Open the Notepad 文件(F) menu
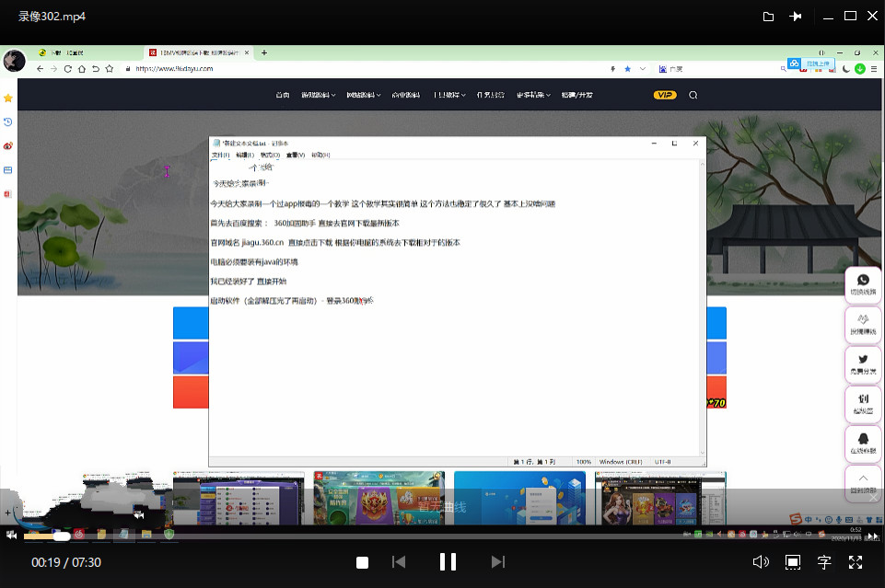The image size is (885, 588). tap(221, 155)
